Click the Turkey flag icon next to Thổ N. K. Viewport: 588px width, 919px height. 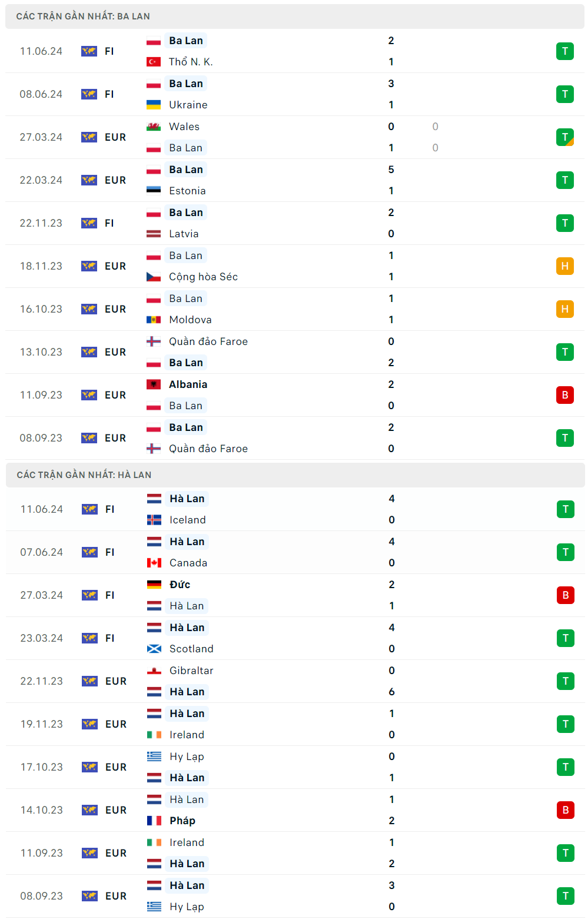click(x=154, y=62)
